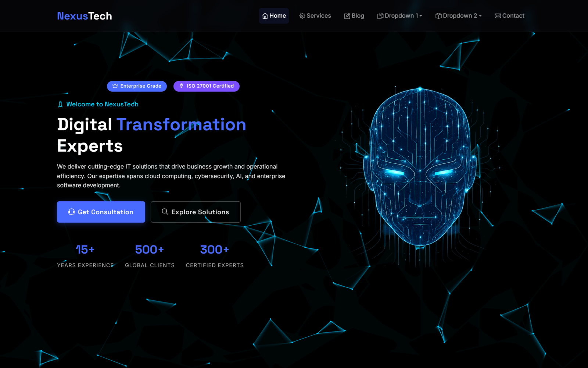Viewport: 588px width, 368px height.
Task: Click the gear icon beside Services
Action: point(302,16)
